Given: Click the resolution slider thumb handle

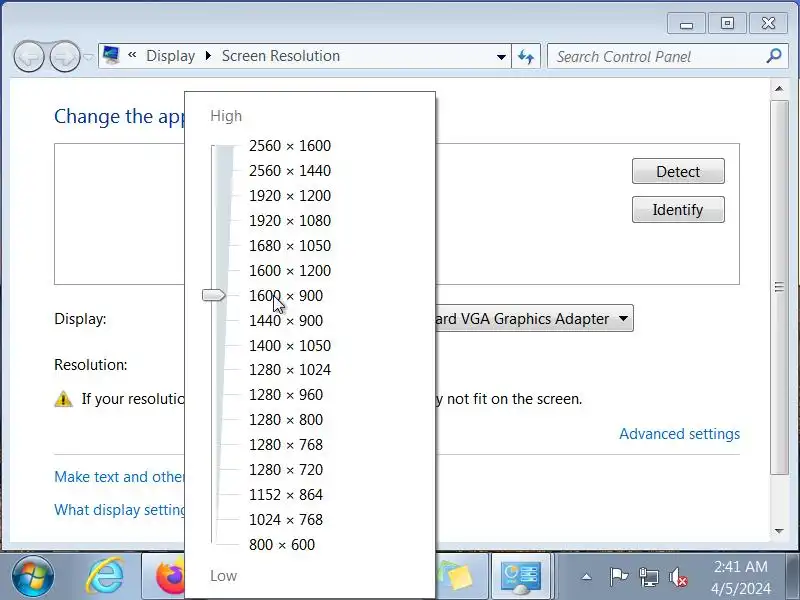Looking at the screenshot, I should [x=214, y=295].
